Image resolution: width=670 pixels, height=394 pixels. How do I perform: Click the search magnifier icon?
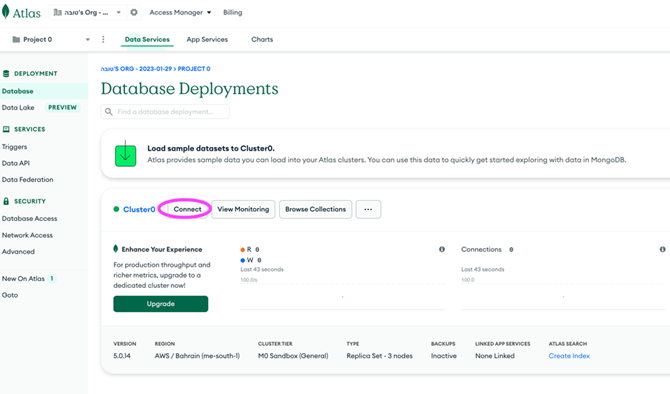coord(109,112)
